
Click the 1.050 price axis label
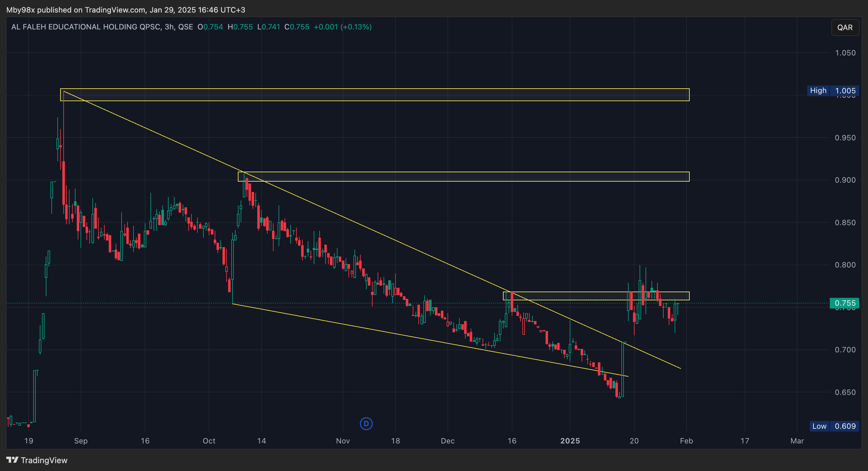click(845, 53)
